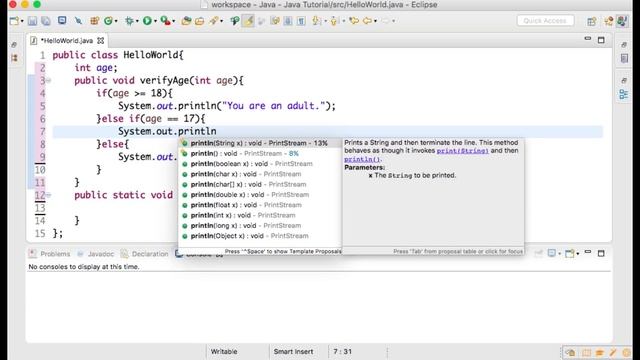
Task: Open the Package Explorer sidebar icon
Action: pyautogui.click(x=15, y=58)
